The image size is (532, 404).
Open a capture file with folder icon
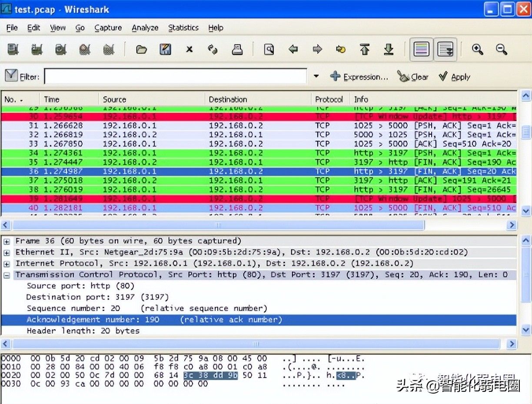[141, 50]
